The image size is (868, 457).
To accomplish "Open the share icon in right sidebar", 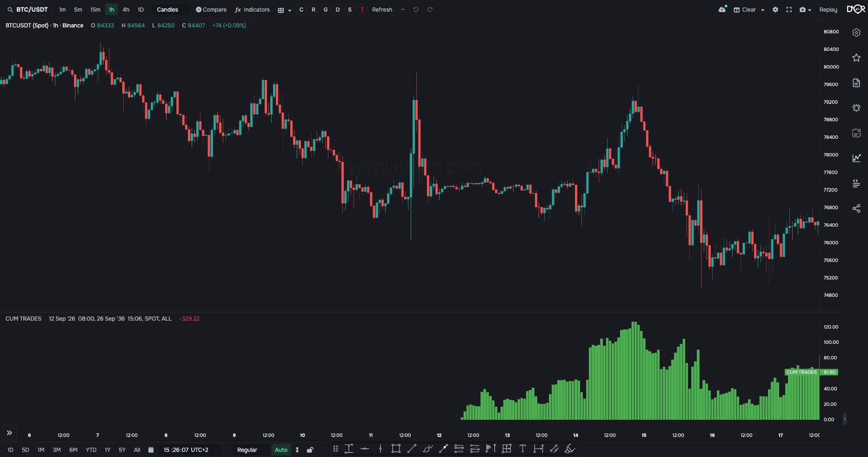I will 856,208.
